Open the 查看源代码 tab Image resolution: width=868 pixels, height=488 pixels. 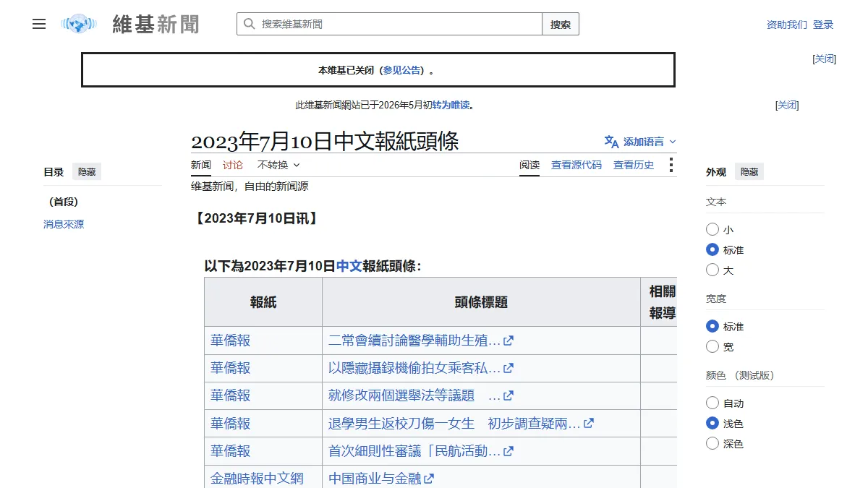point(576,165)
